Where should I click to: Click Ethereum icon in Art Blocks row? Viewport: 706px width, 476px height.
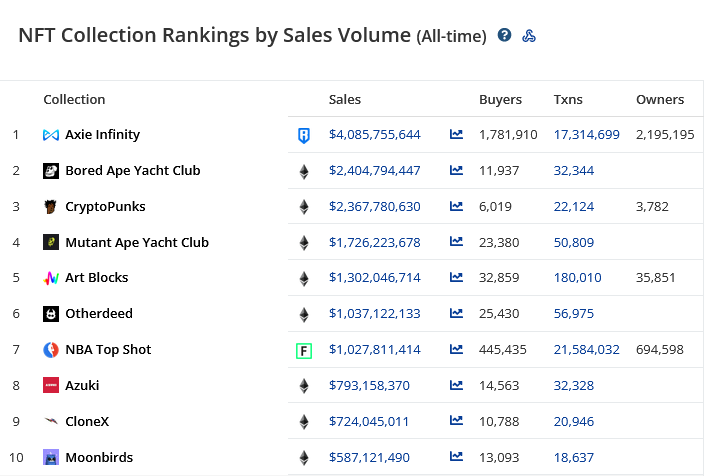pyautogui.click(x=304, y=279)
